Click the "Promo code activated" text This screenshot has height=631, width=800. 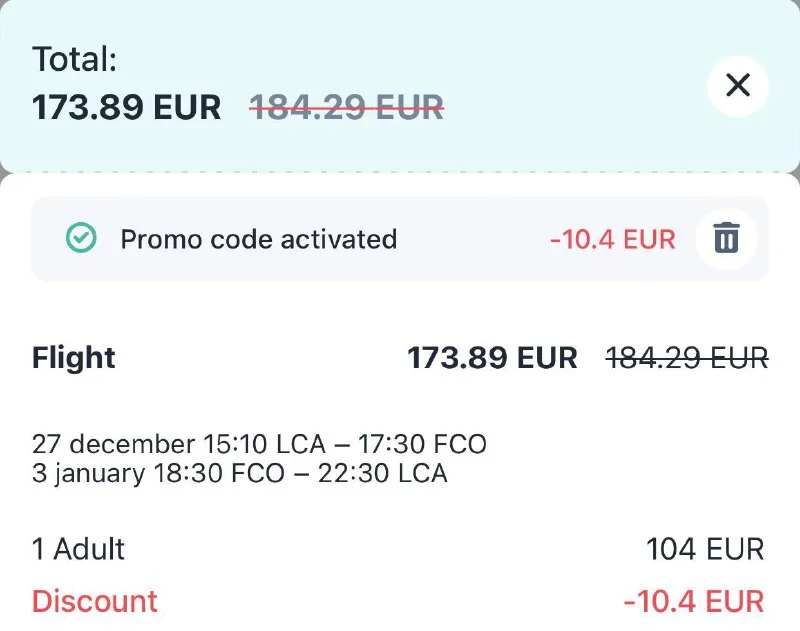tap(258, 240)
